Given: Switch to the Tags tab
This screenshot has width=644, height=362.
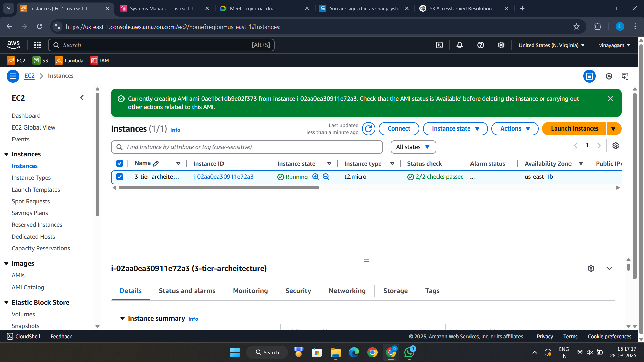Looking at the screenshot, I should [432, 291].
